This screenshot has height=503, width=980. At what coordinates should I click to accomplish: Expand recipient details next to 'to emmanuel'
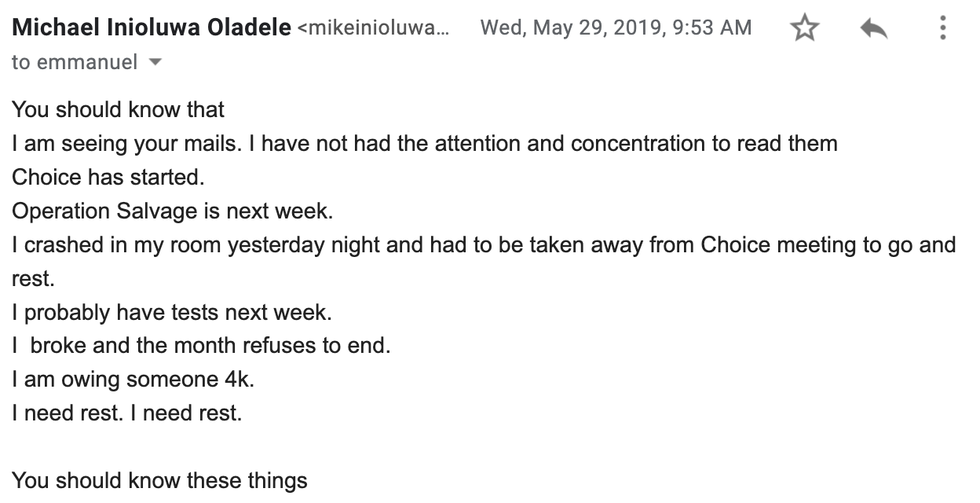pyautogui.click(x=155, y=62)
